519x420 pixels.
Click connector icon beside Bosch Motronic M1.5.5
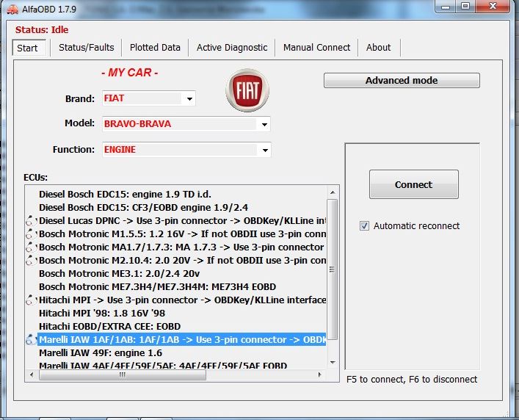coord(30,233)
